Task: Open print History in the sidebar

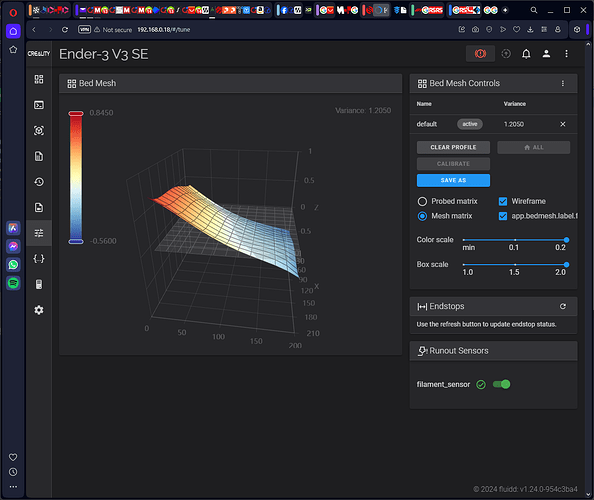Action: point(39,182)
